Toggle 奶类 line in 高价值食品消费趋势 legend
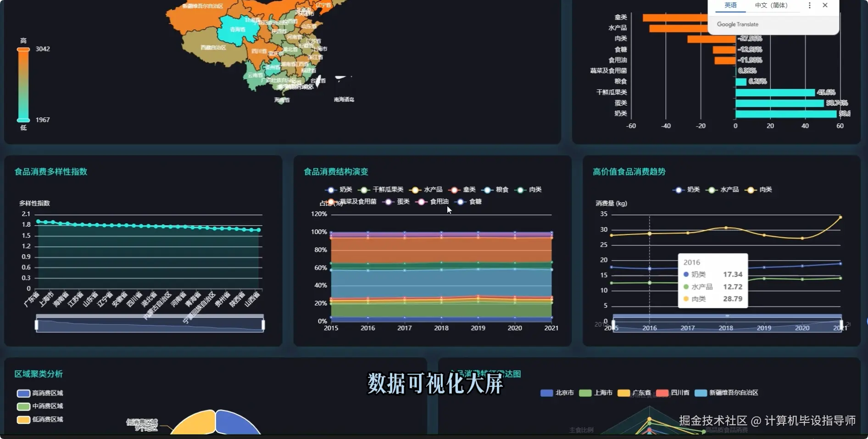 click(686, 189)
